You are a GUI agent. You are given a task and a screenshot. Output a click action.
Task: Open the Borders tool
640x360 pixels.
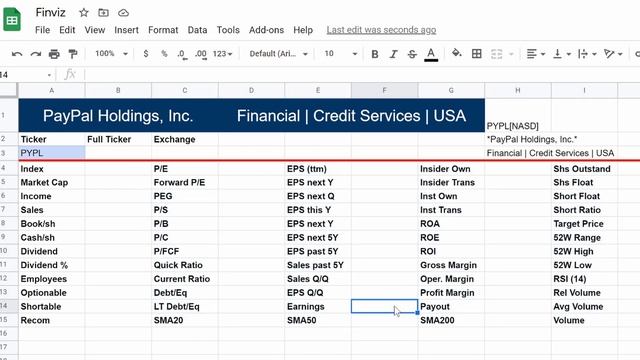[x=476, y=54]
